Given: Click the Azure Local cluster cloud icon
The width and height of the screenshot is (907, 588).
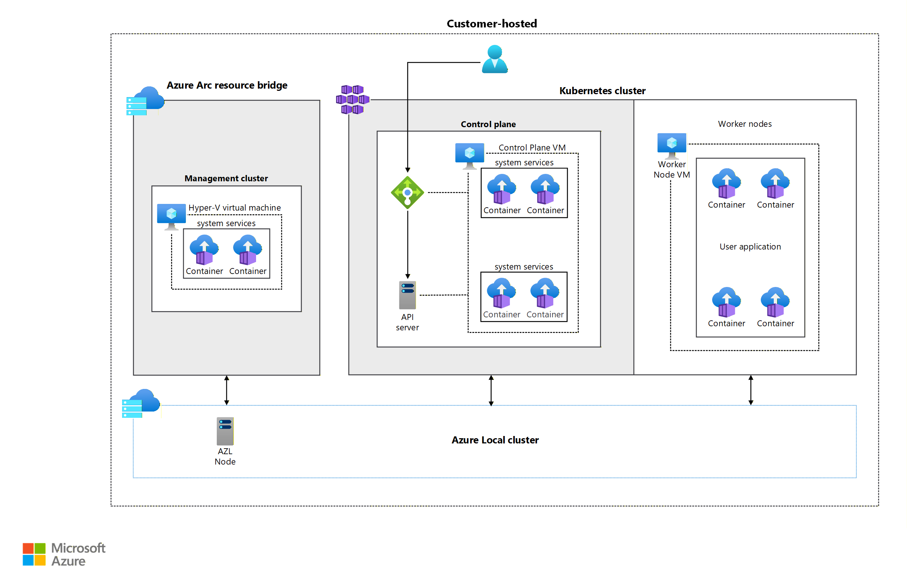Looking at the screenshot, I should coord(141,403).
